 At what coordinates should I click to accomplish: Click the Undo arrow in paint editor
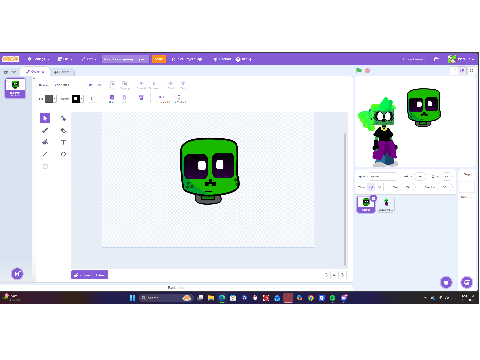[x=90, y=85]
